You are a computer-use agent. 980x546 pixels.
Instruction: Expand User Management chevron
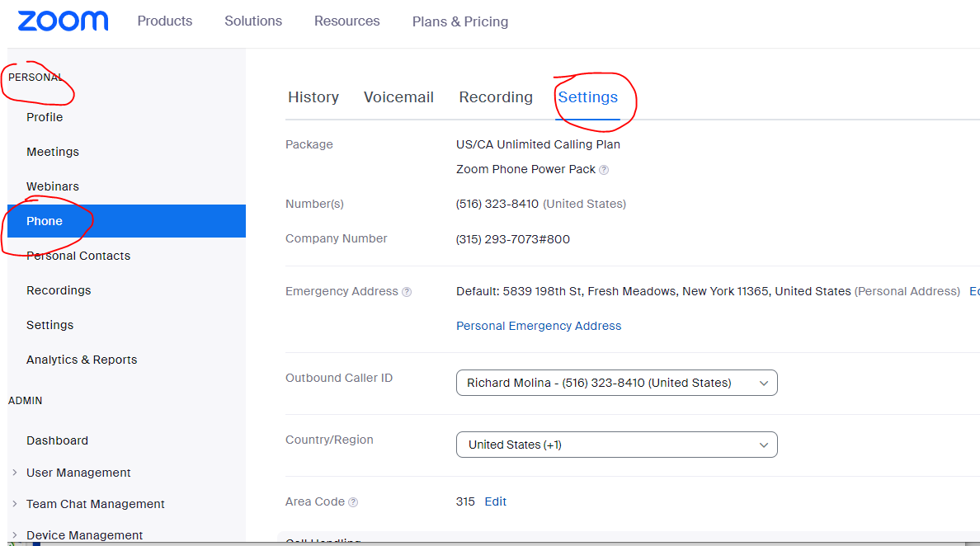(14, 473)
